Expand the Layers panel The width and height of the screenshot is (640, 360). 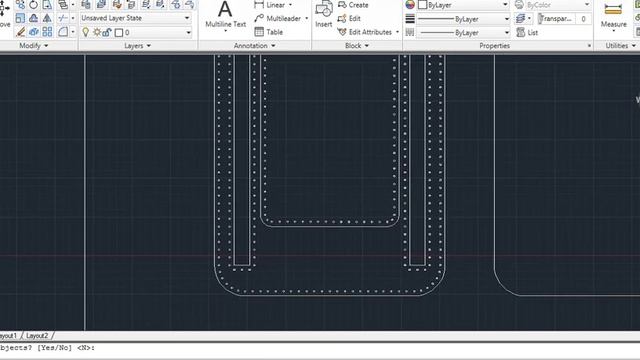coord(138,46)
